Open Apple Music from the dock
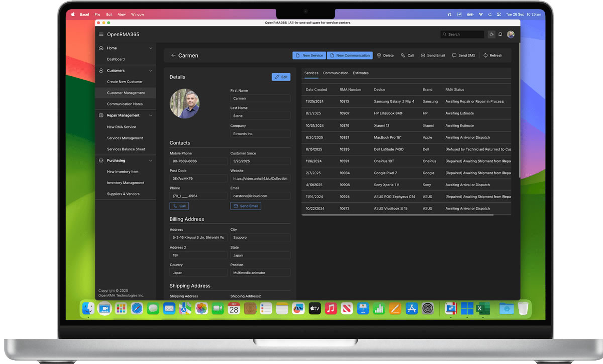 coord(330,308)
